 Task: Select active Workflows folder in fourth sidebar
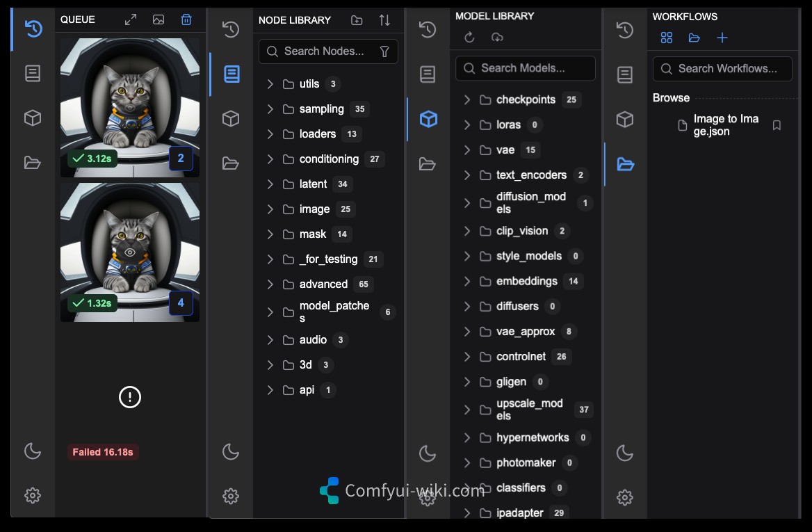pos(626,164)
